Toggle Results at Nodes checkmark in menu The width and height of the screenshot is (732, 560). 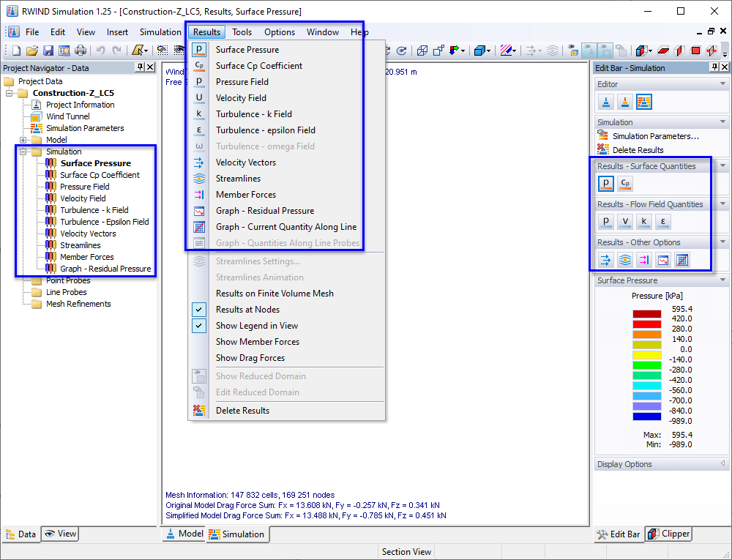[199, 310]
